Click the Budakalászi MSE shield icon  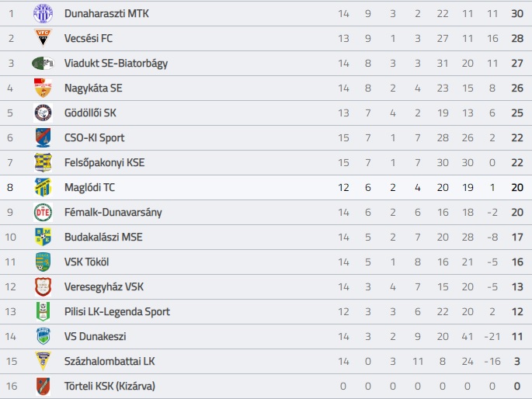pyautogui.click(x=43, y=237)
